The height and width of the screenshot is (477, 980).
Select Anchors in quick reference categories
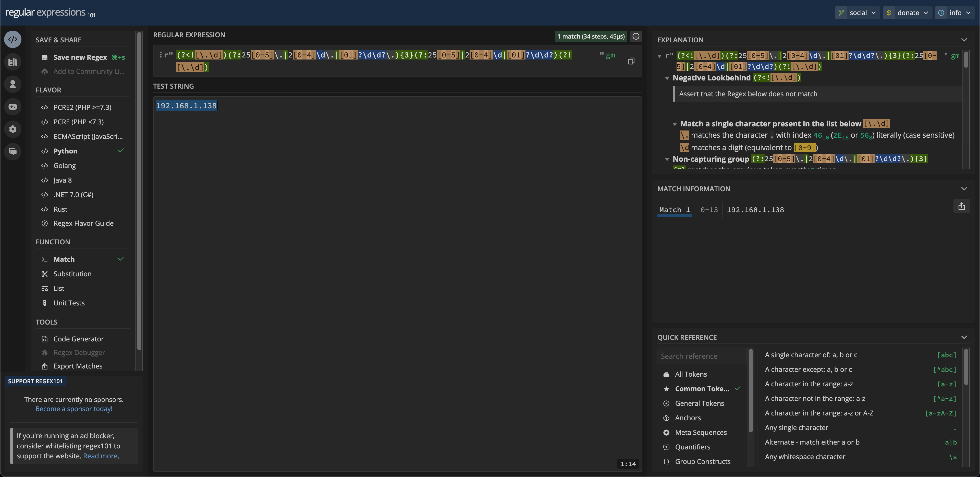688,418
